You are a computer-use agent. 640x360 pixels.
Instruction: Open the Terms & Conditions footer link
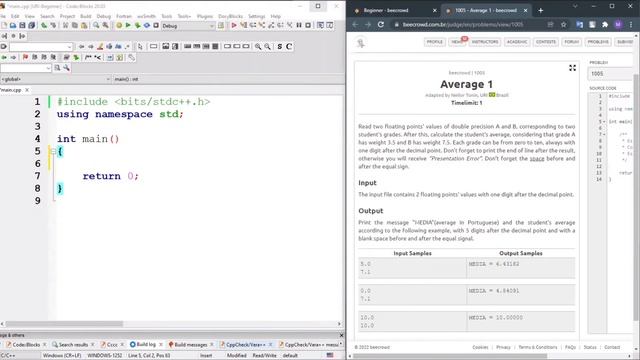[538, 347]
